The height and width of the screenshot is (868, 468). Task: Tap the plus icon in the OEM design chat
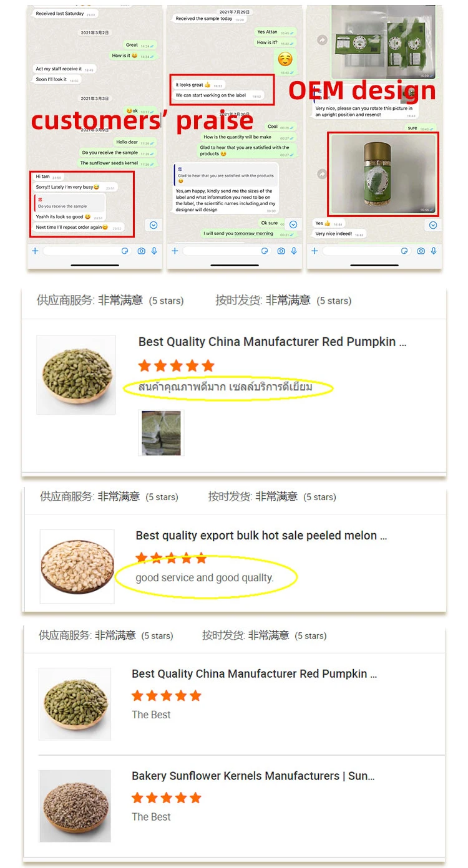[314, 251]
